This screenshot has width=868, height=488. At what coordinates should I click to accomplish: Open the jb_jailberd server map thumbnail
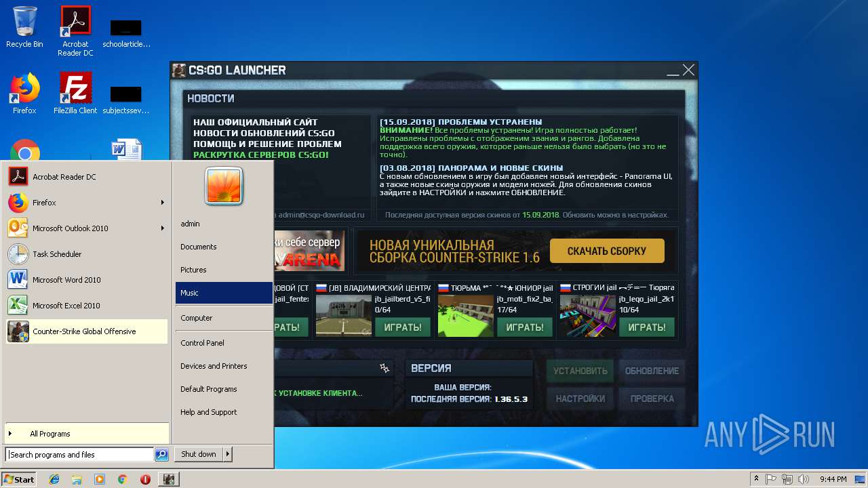(x=344, y=315)
